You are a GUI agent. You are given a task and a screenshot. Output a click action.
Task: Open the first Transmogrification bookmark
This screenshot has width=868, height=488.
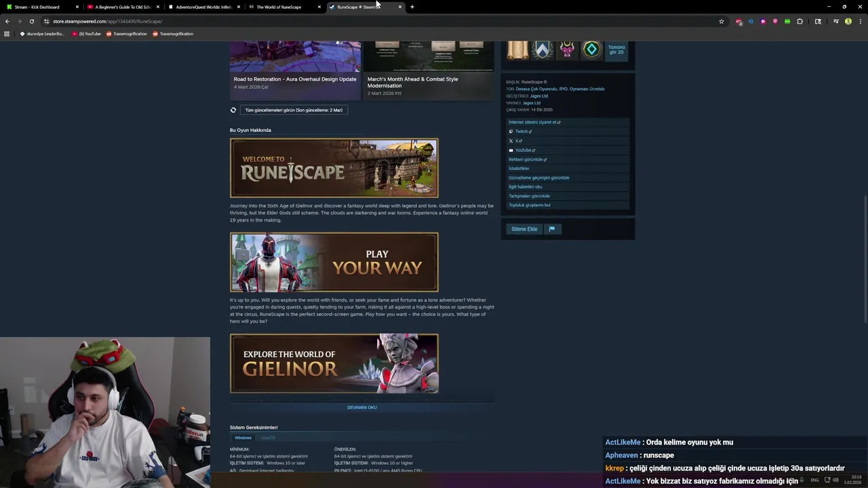click(126, 33)
